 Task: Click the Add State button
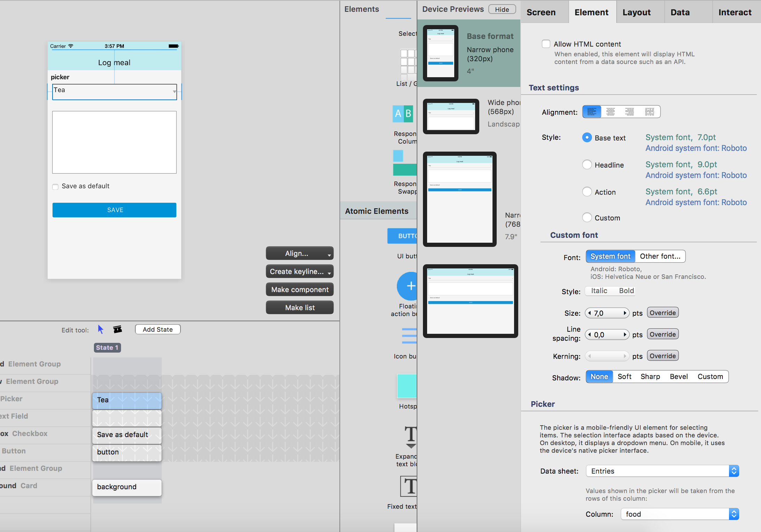(158, 329)
